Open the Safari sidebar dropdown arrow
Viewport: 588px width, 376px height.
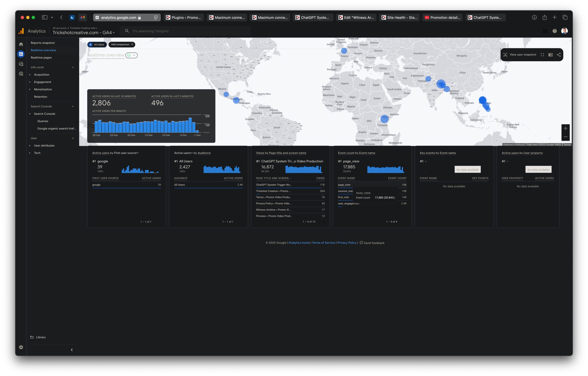point(52,17)
